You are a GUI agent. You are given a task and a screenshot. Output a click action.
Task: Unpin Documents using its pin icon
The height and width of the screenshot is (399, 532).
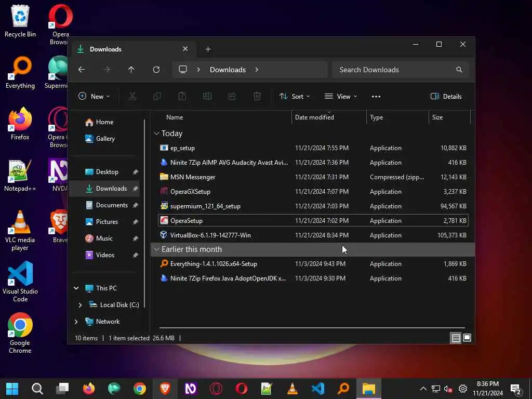[136, 205]
